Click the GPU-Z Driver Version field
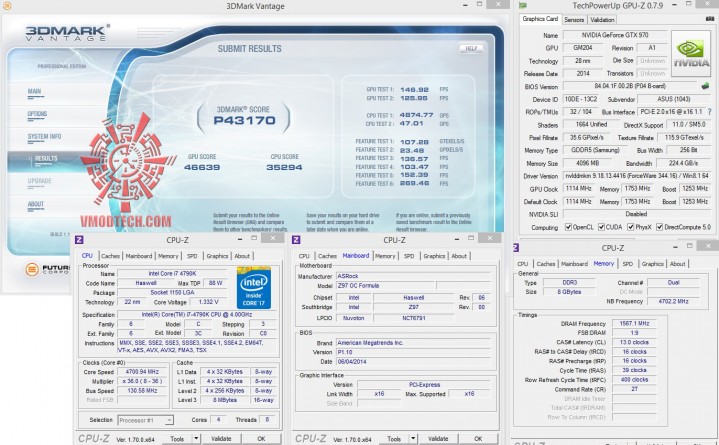719x445 pixels. (x=637, y=176)
